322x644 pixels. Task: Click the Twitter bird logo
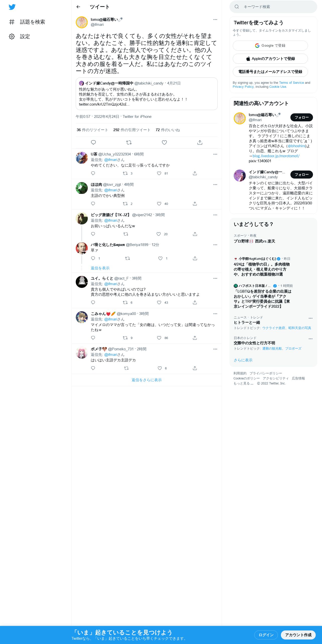[12, 7]
